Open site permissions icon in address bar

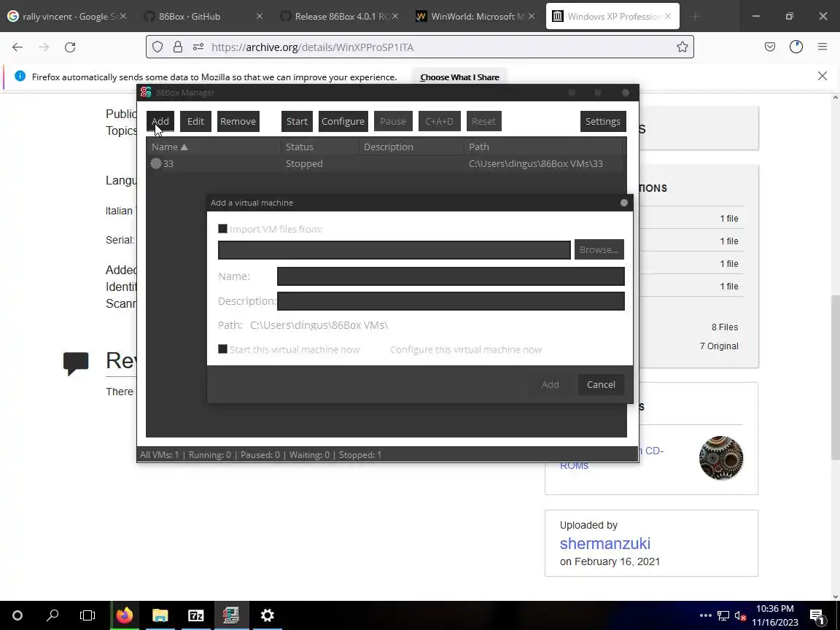(x=198, y=47)
